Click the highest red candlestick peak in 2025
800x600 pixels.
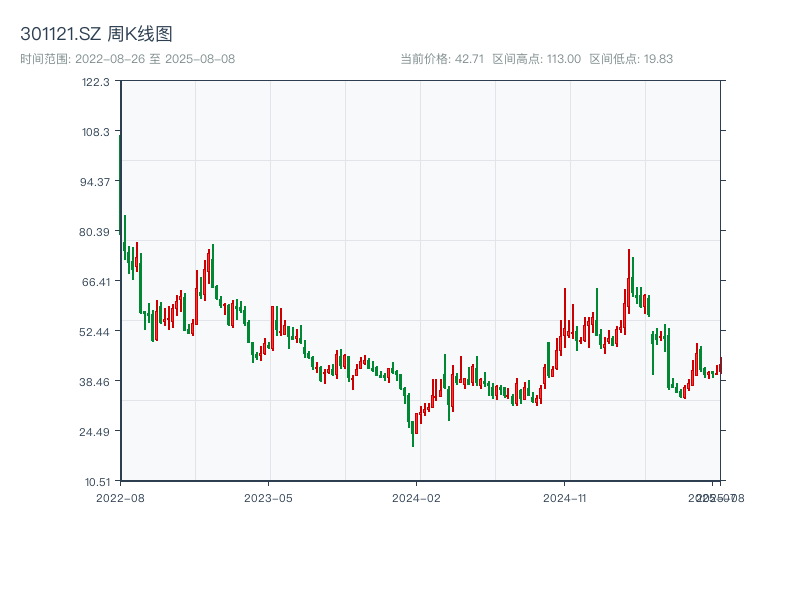tap(629, 281)
